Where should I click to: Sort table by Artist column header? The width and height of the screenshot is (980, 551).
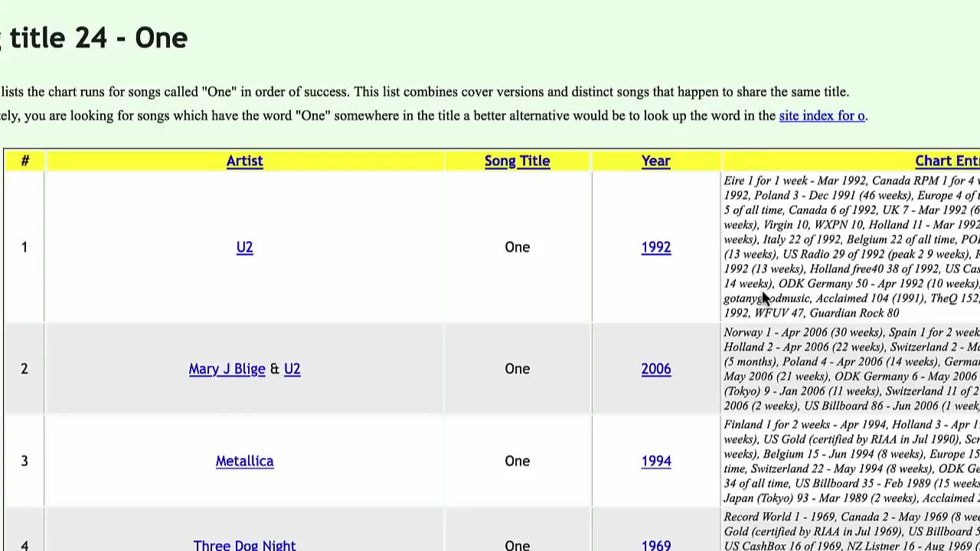(x=244, y=161)
